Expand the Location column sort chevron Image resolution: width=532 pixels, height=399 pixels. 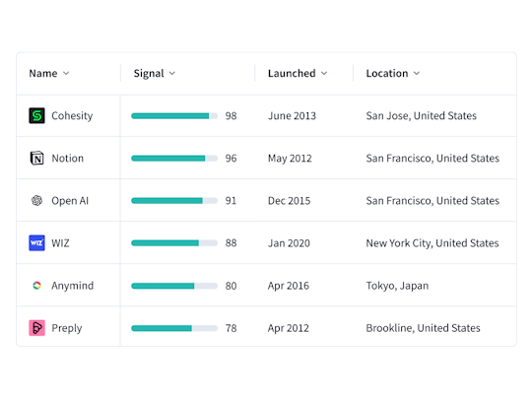(417, 73)
